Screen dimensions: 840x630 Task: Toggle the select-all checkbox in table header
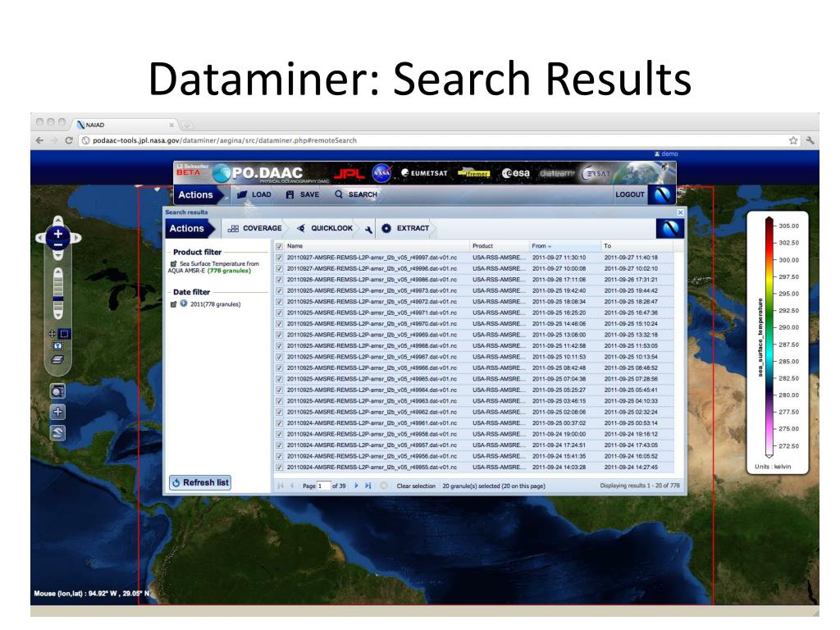pyautogui.click(x=279, y=246)
